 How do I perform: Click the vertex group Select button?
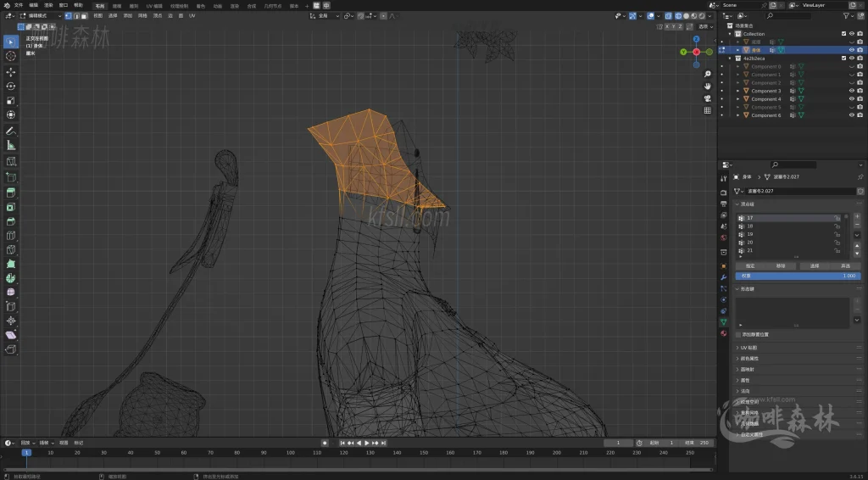click(815, 265)
